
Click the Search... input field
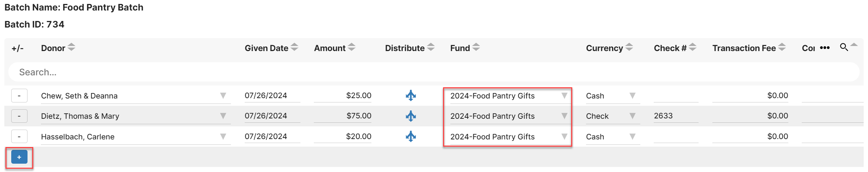434,72
